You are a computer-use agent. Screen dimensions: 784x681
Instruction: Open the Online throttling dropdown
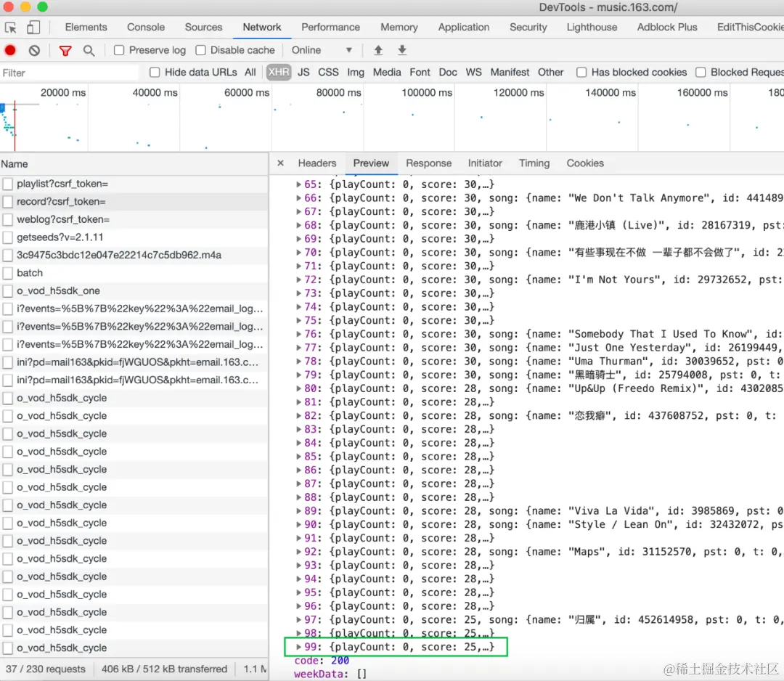pyautogui.click(x=322, y=50)
